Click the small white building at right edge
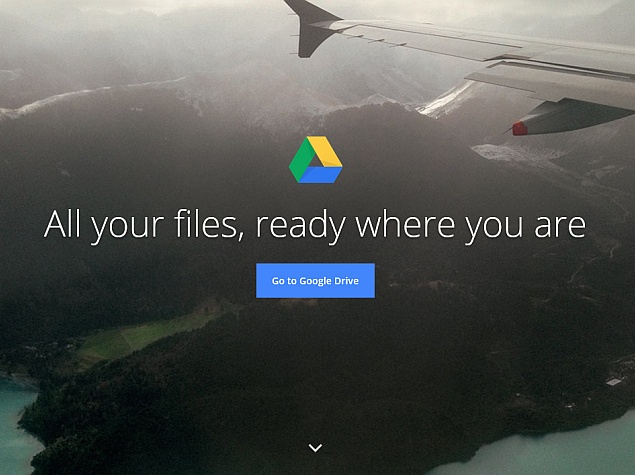Viewport: 635px width, 475px height. 613,381
